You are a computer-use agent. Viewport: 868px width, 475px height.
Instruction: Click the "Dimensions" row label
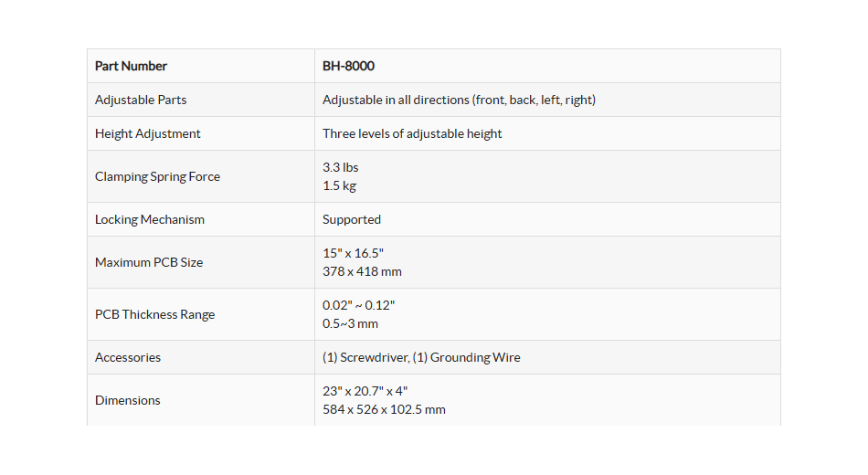[127, 400]
